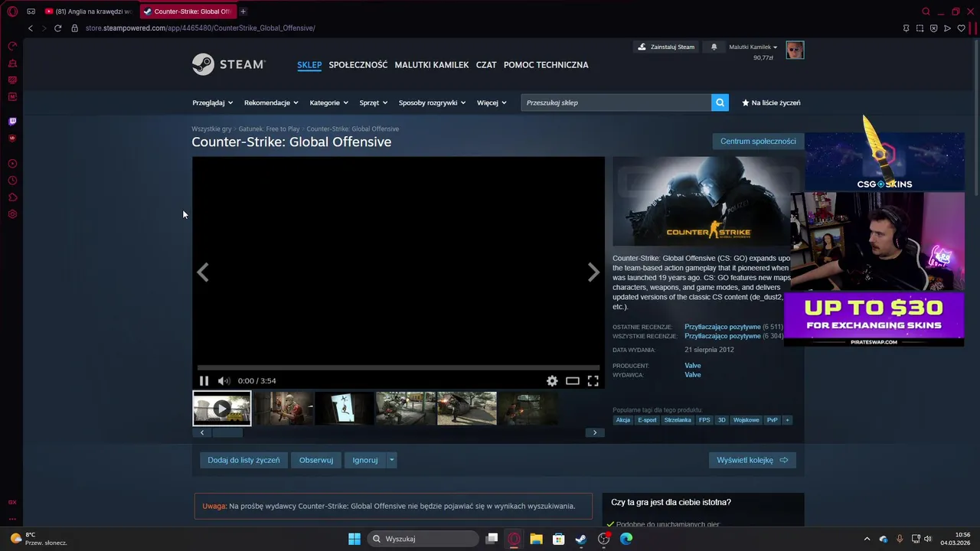
Task: Click Zainstaluj Steam button
Action: (666, 47)
